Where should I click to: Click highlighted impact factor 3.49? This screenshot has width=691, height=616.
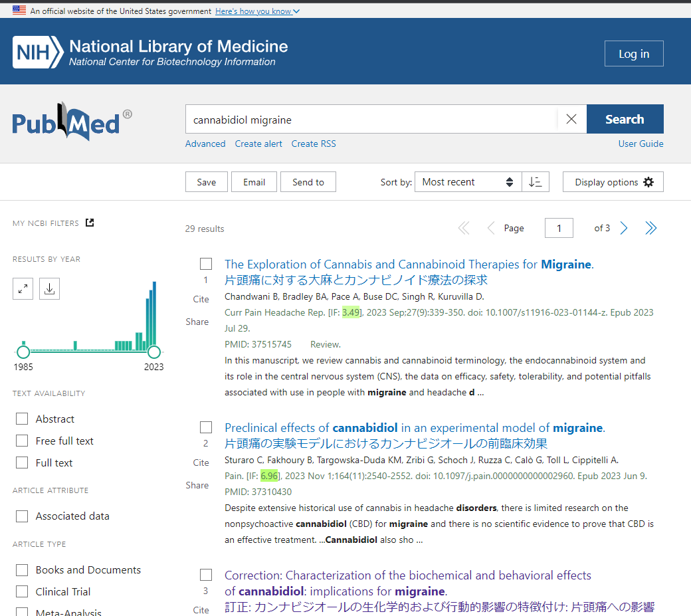[x=351, y=312]
